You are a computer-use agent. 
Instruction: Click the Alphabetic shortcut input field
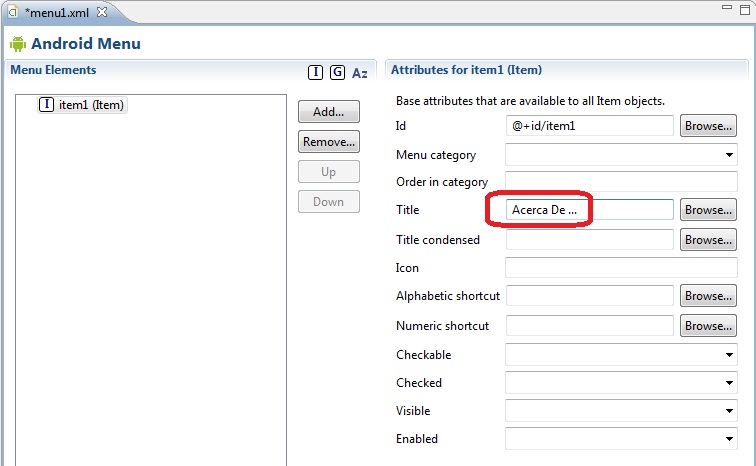click(x=590, y=295)
